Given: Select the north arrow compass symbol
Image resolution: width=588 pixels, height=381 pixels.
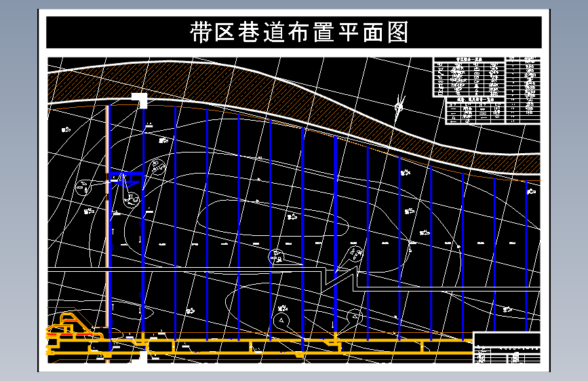Looking at the screenshot, I should click(x=399, y=108).
